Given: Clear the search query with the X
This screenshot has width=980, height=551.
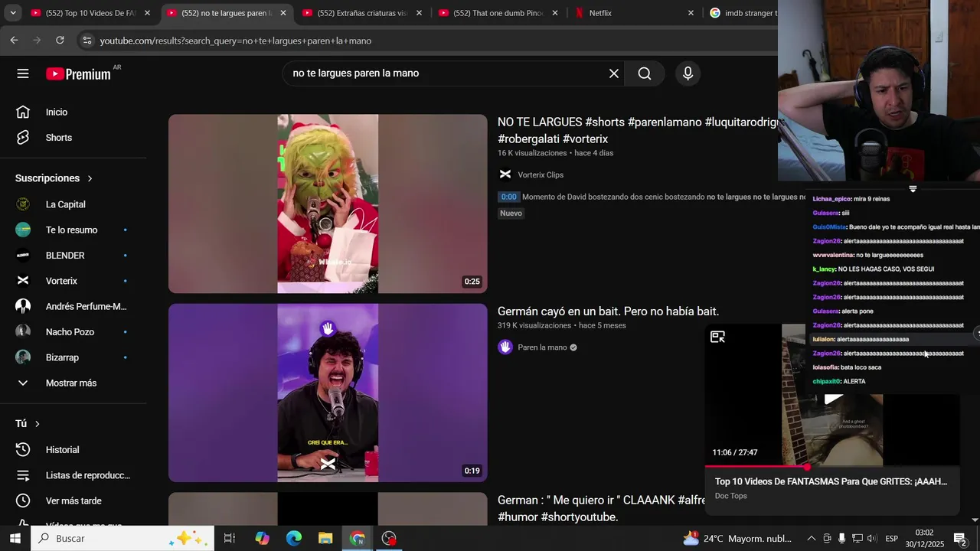Looking at the screenshot, I should (x=614, y=73).
